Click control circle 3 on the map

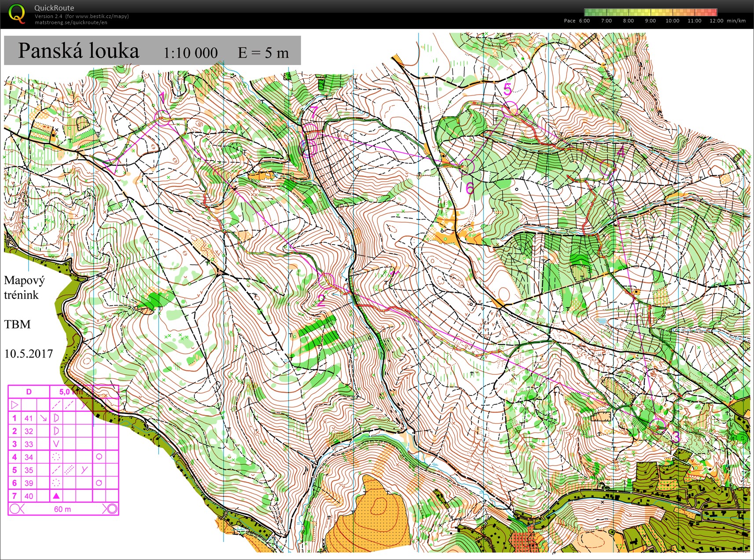pos(658,425)
